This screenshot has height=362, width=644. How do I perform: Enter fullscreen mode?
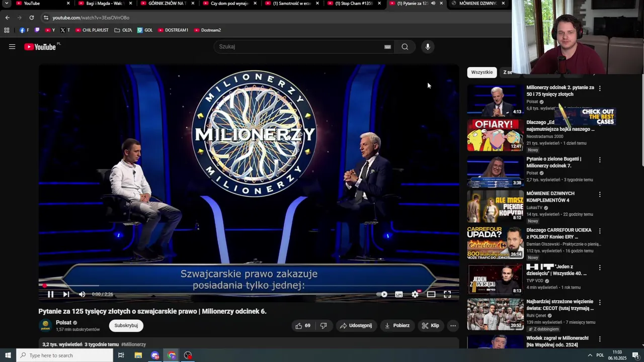click(447, 294)
